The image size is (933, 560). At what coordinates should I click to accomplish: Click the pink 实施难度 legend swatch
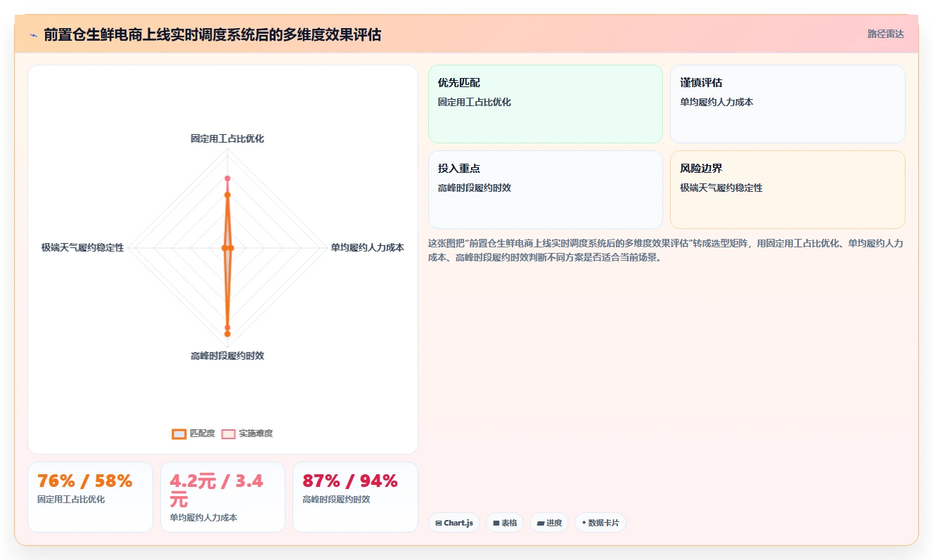click(x=229, y=434)
